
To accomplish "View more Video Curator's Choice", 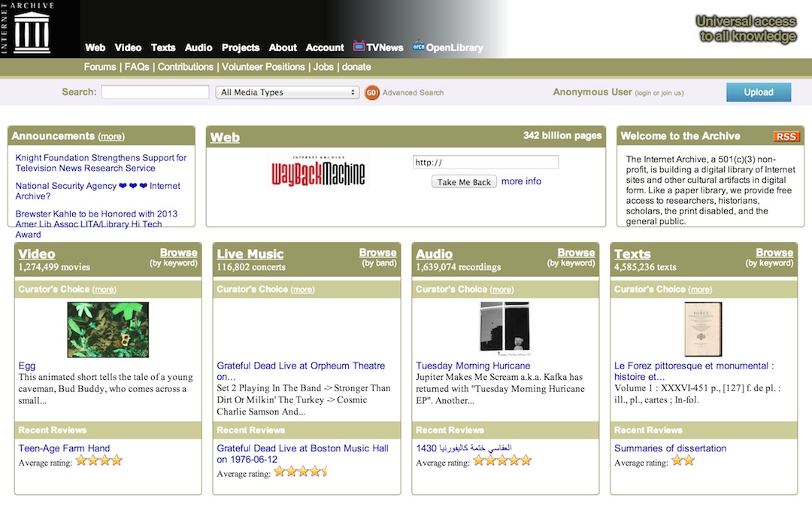I will pos(104,290).
